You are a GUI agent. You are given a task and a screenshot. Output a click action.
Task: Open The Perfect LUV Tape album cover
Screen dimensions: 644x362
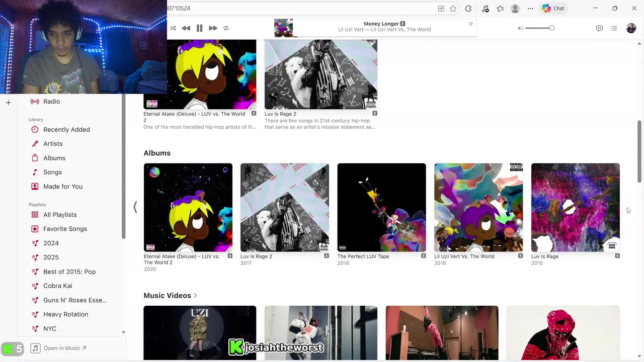coord(382,207)
